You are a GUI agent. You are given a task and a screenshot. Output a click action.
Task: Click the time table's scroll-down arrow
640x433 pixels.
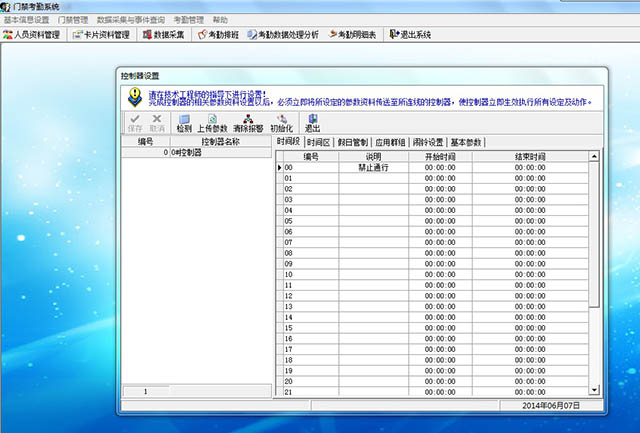595,391
